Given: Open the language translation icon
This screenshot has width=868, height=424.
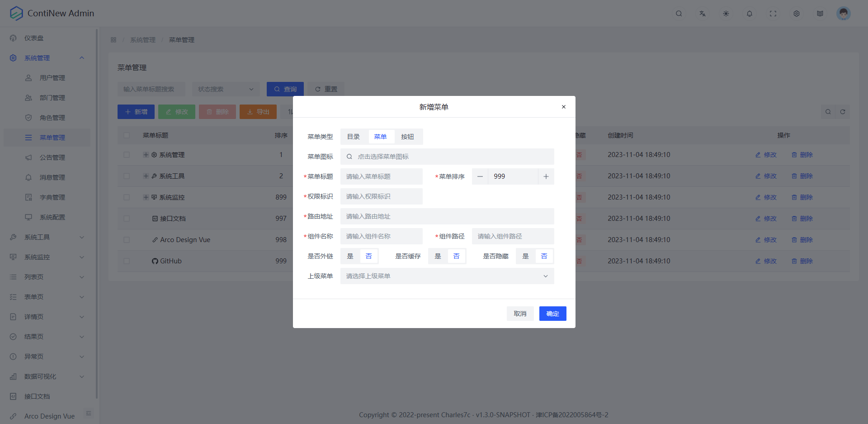Looking at the screenshot, I should click(x=702, y=14).
